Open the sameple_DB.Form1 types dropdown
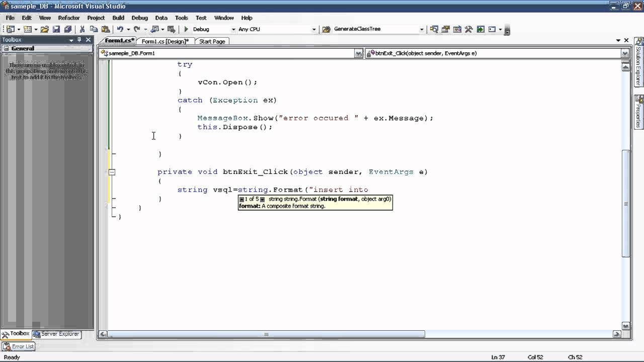Viewport: 644px width, 362px height. (x=359, y=53)
